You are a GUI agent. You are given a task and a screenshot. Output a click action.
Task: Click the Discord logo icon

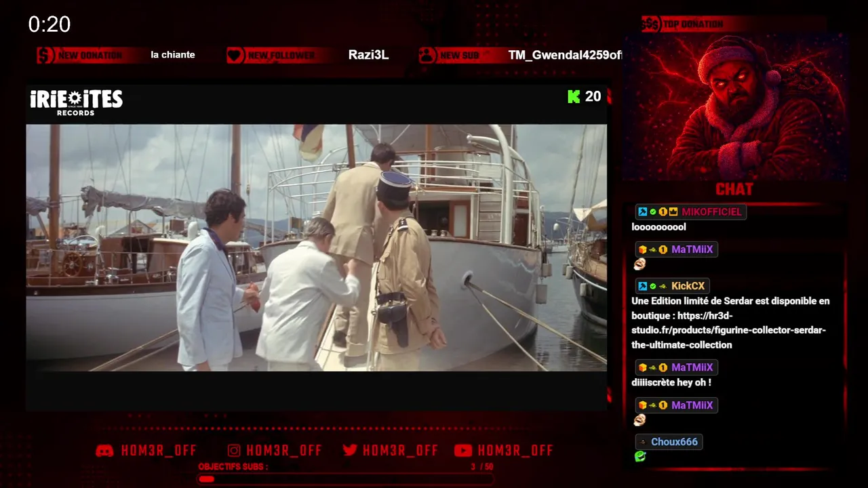pyautogui.click(x=104, y=451)
